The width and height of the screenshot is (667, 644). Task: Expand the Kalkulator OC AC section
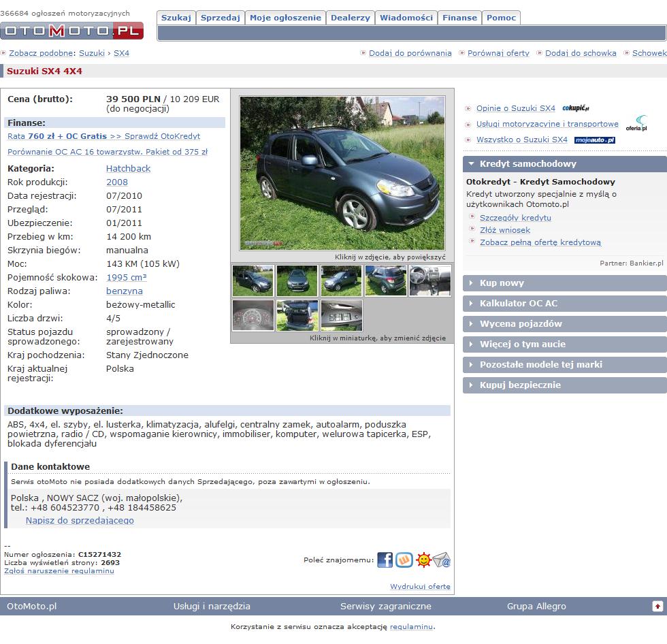click(x=565, y=304)
